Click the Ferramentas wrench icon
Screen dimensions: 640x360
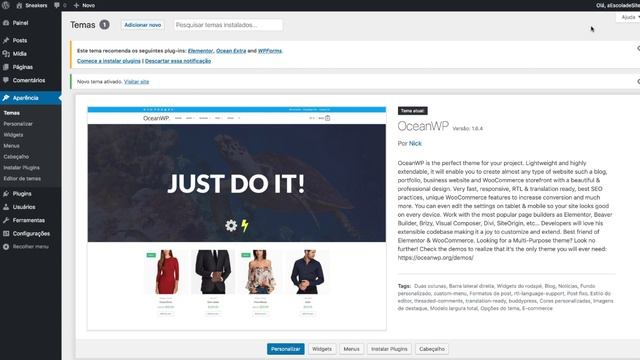pyautogui.click(x=6, y=220)
